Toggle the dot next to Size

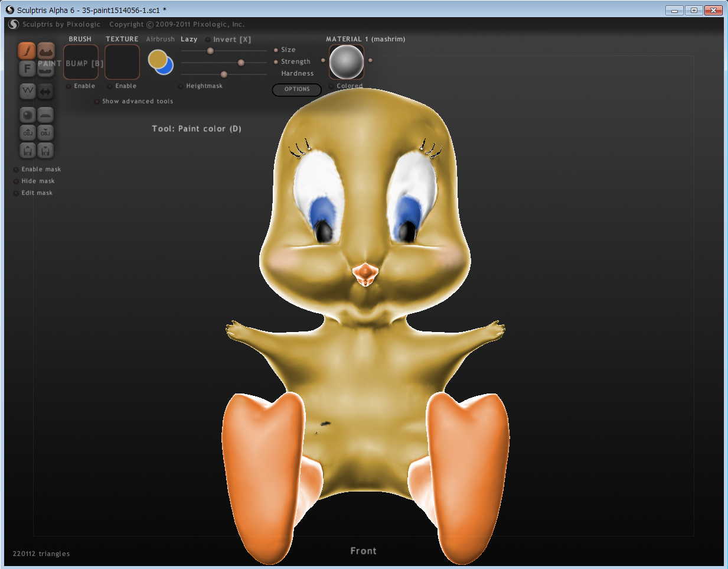point(276,50)
